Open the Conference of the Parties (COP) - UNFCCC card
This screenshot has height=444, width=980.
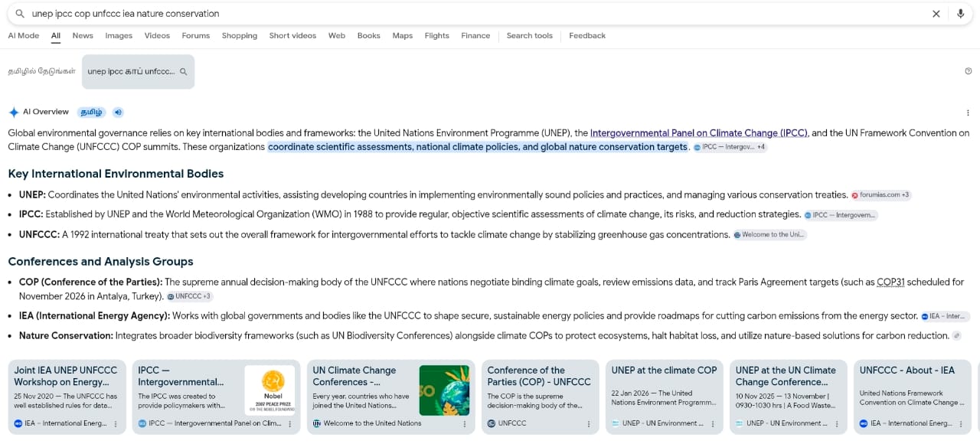pos(540,397)
